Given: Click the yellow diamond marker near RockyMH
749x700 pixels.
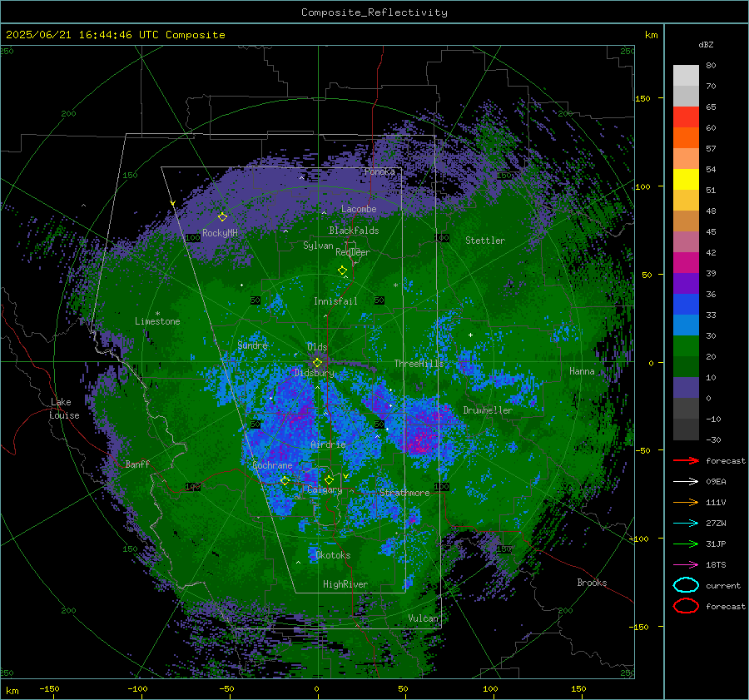Looking at the screenshot, I should (222, 217).
